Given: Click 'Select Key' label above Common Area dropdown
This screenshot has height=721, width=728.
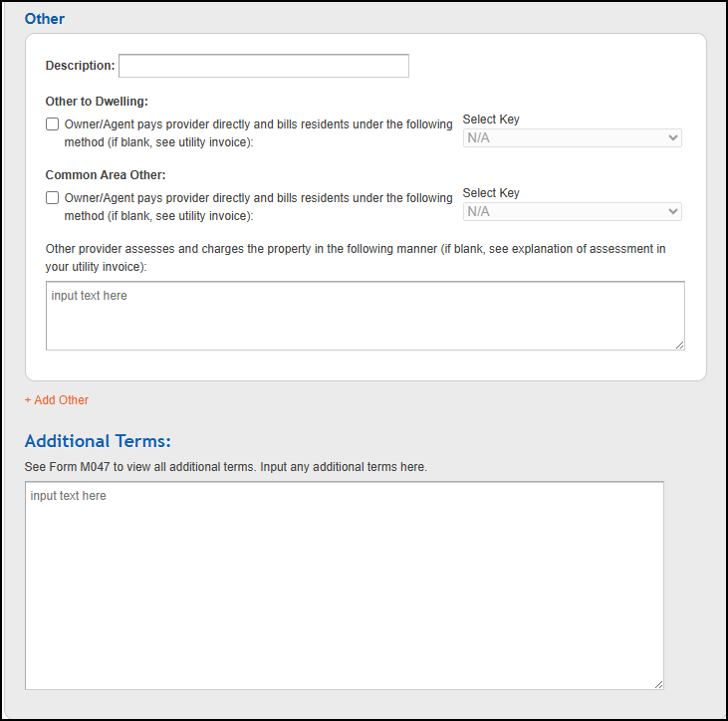Looking at the screenshot, I should [x=491, y=192].
